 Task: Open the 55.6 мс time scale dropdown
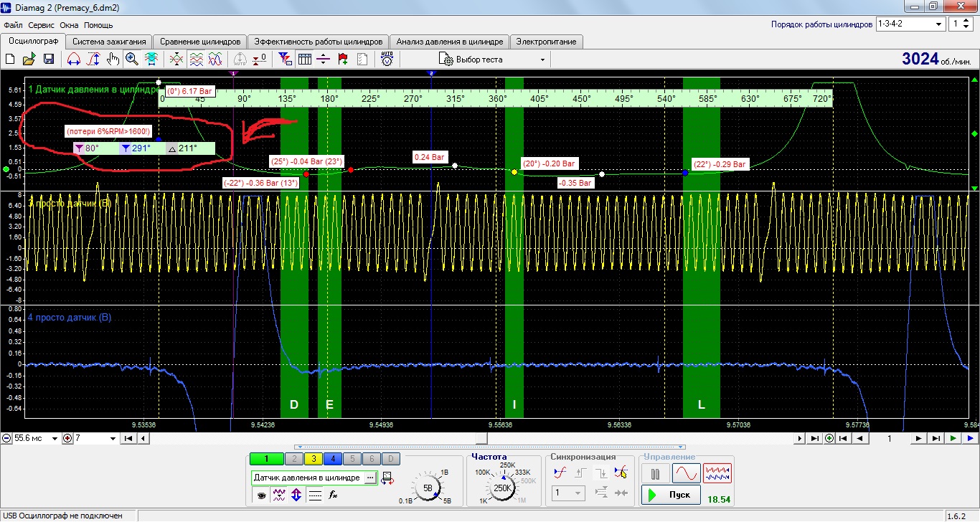[x=55, y=438]
